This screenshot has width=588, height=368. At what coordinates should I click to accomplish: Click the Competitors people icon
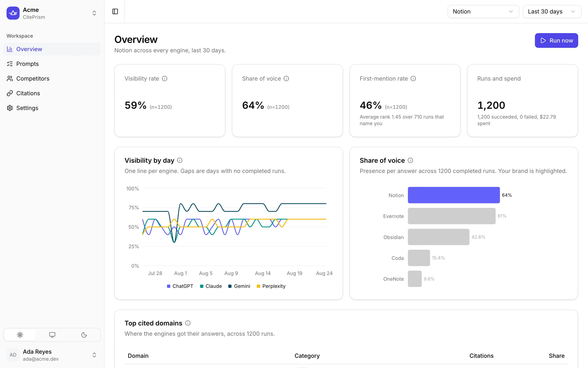point(10,78)
